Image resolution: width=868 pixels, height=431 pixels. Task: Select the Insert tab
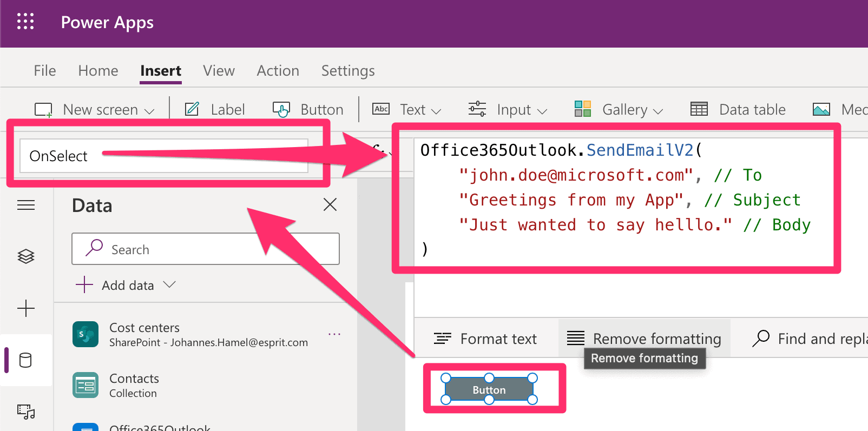pyautogui.click(x=161, y=71)
